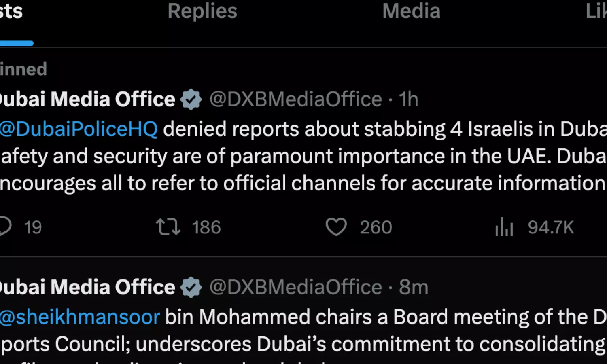The image size is (607, 364).
Task: Like the pinned post with the heart icon
Action: tap(336, 227)
